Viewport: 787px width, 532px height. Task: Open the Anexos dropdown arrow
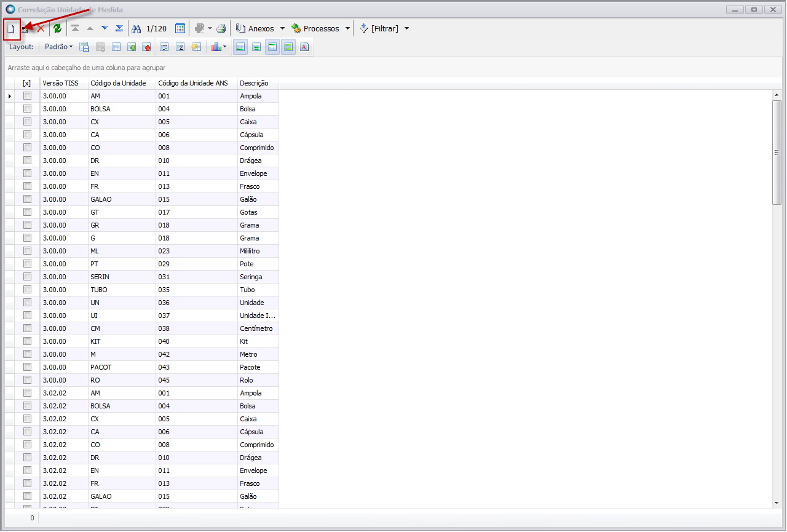[282, 29]
